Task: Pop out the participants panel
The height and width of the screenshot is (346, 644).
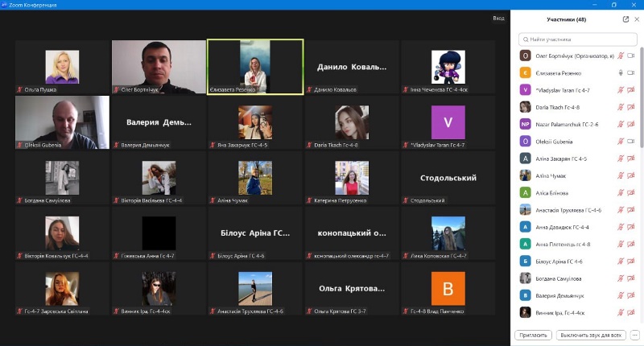Action: point(625,19)
